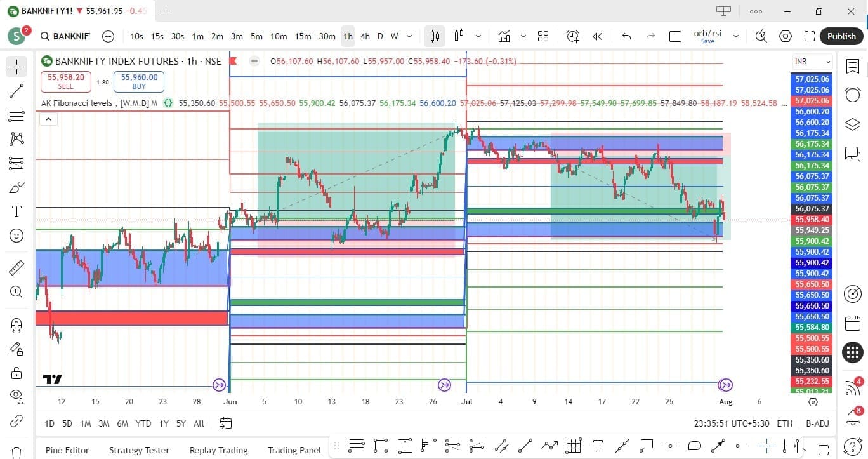
Task: Open the go to date calendar icon
Action: click(x=225, y=423)
